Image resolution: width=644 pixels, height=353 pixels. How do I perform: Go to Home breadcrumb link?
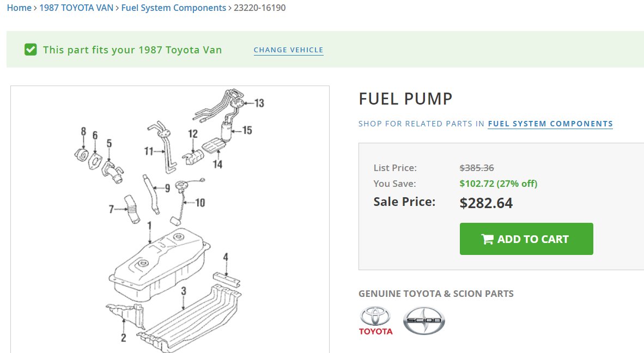pos(19,8)
